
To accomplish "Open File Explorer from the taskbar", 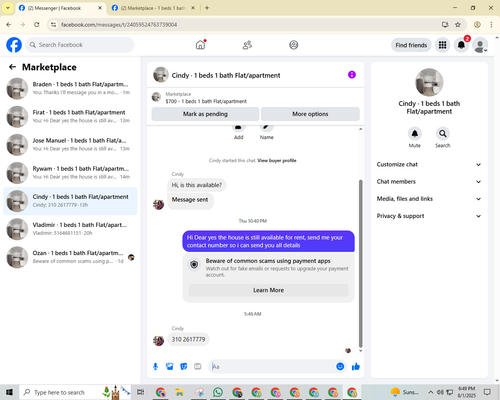I will coord(180,392).
